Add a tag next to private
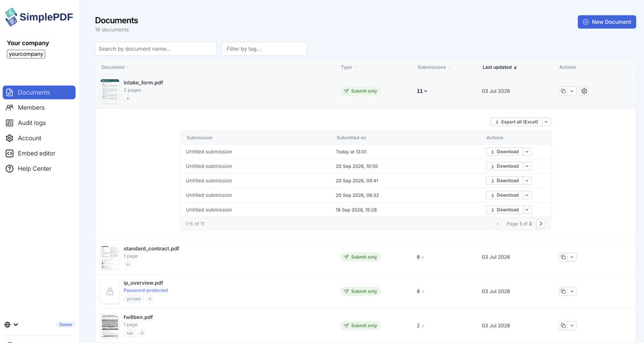644x343 pixels. (x=150, y=299)
